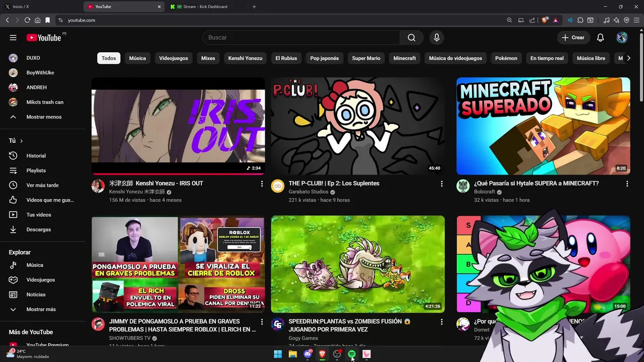Expand the Tú section chevron
The image size is (644, 362).
pyautogui.click(x=21, y=141)
